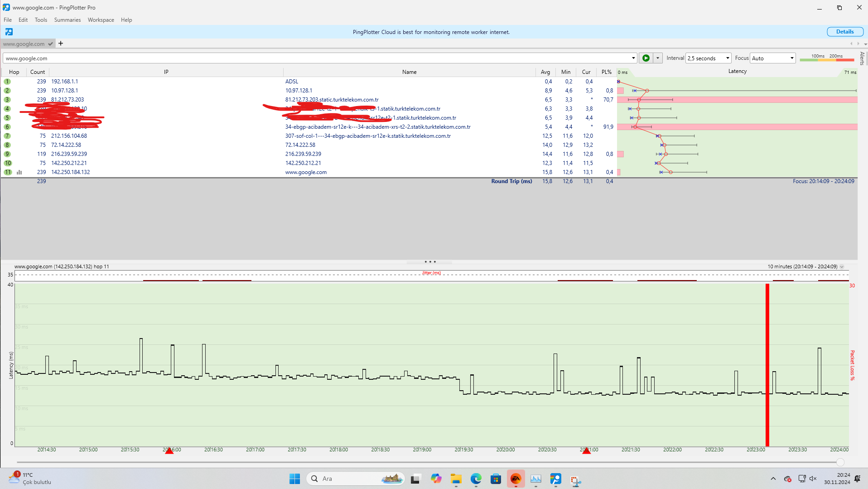Click the Min column header
Image resolution: width=868 pixels, height=489 pixels.
coord(566,72)
